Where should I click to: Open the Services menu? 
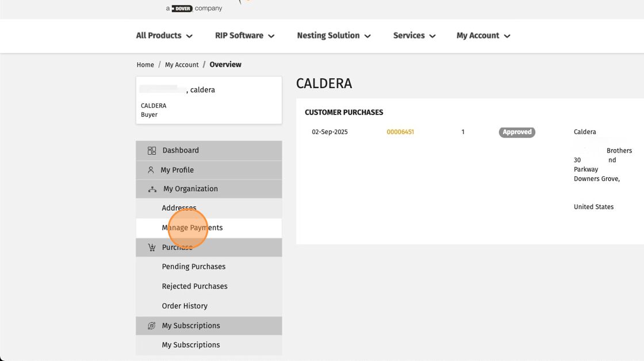click(415, 36)
